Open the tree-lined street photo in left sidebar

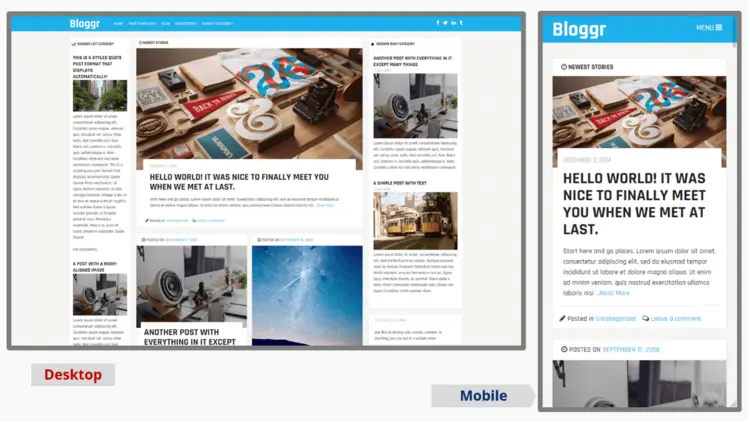tap(100, 96)
